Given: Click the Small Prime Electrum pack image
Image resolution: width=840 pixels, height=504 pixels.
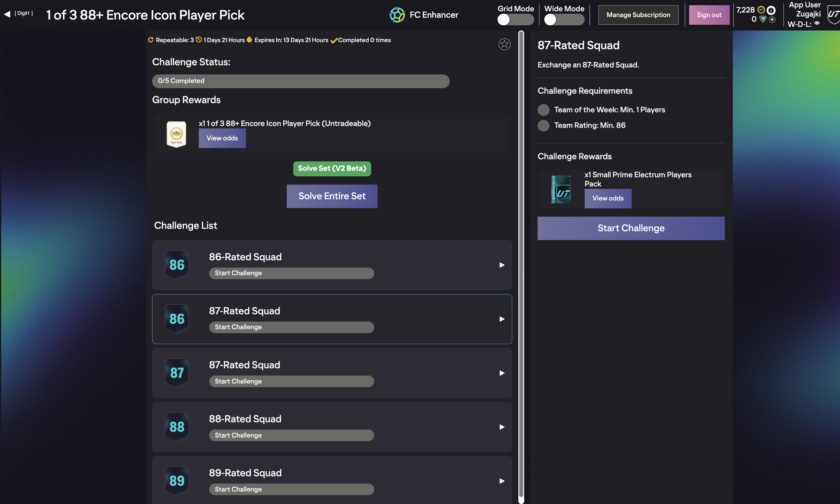Looking at the screenshot, I should pyautogui.click(x=561, y=189).
